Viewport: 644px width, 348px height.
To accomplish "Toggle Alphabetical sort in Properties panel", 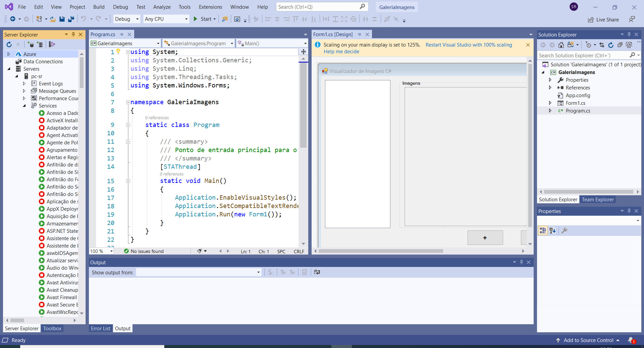I will point(552,230).
